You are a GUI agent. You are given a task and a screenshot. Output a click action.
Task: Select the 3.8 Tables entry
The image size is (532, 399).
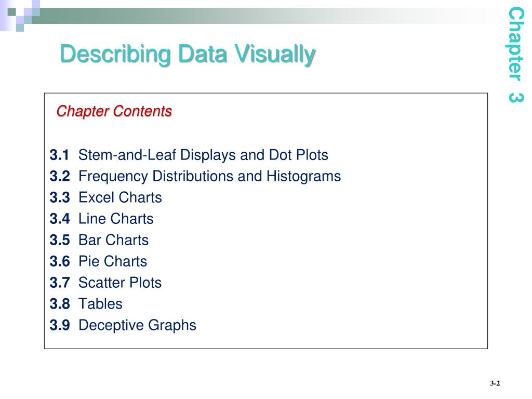click(86, 304)
